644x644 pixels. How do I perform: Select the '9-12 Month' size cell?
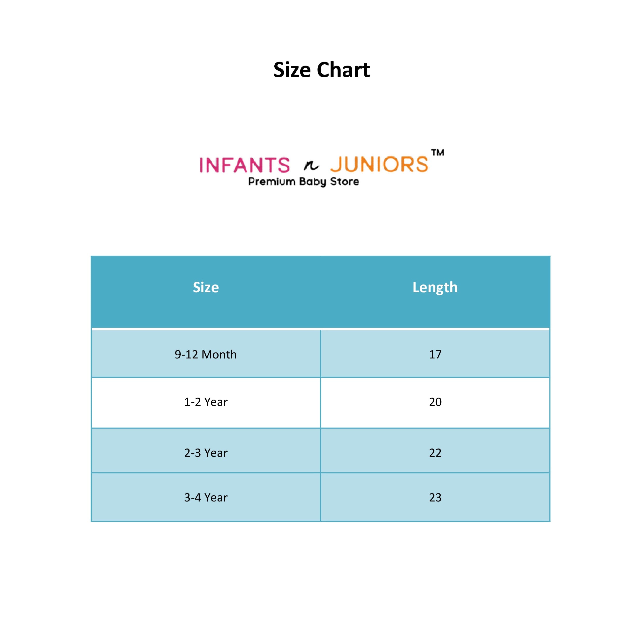[x=206, y=354]
